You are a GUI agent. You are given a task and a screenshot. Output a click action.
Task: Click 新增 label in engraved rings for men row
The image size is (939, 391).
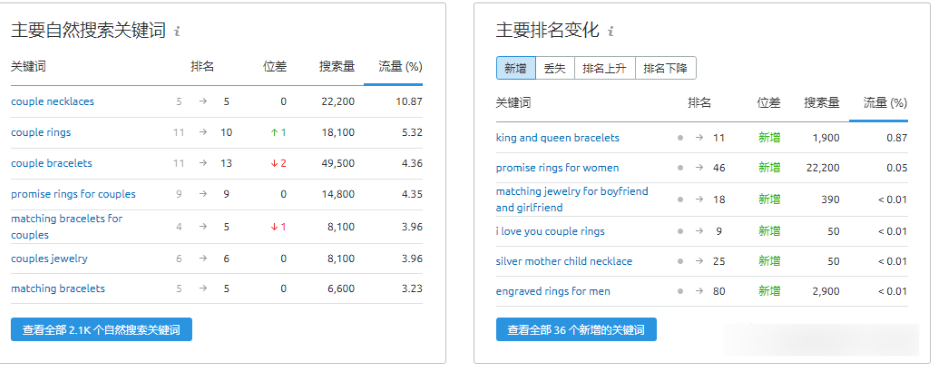pos(770,292)
